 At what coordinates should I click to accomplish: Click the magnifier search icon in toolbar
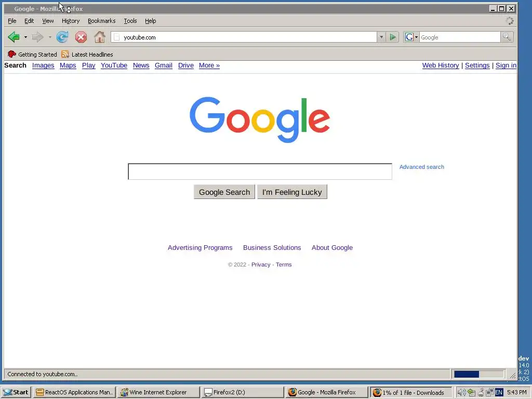[507, 37]
